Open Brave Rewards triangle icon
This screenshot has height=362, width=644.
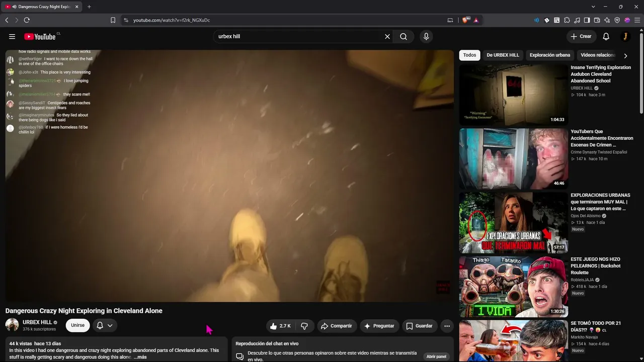(476, 20)
